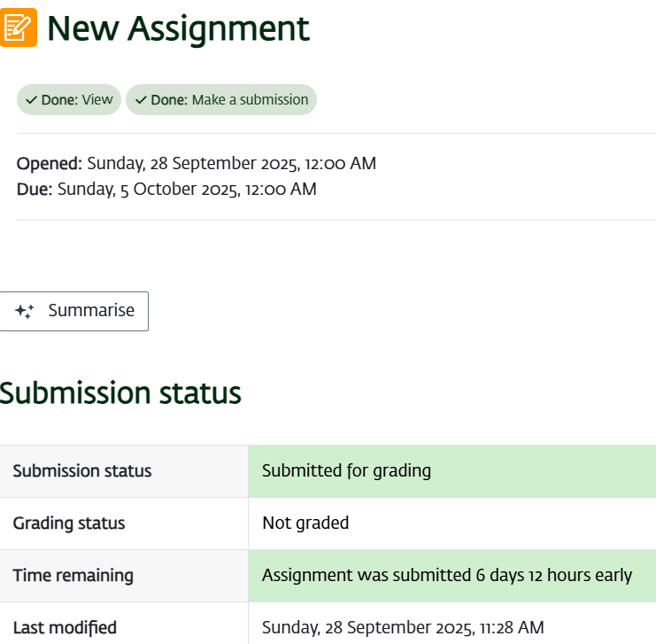Click the Submitted for grading cell
Image resolution: width=656 pixels, height=644 pixels.
click(x=346, y=470)
